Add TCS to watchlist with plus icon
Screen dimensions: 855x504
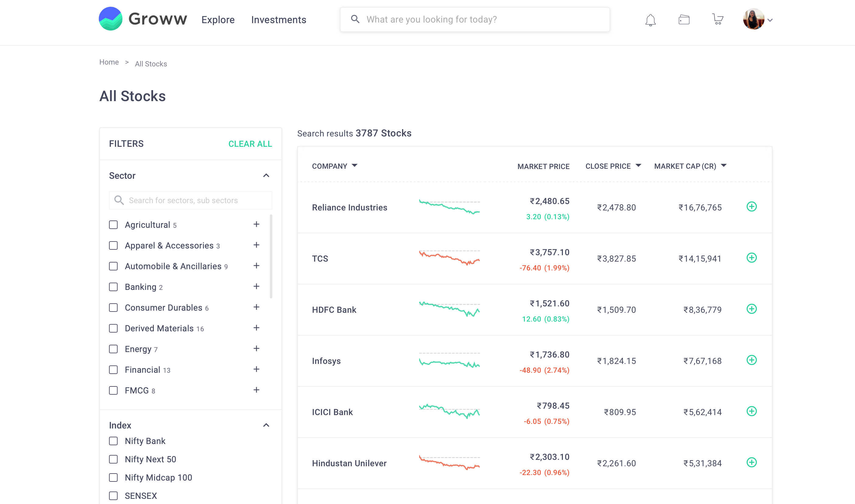(751, 258)
